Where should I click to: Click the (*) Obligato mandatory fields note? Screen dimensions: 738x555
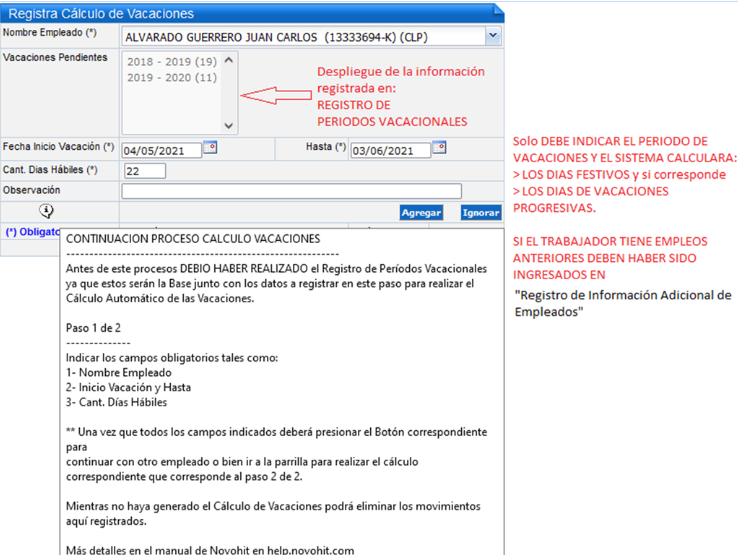32,232
